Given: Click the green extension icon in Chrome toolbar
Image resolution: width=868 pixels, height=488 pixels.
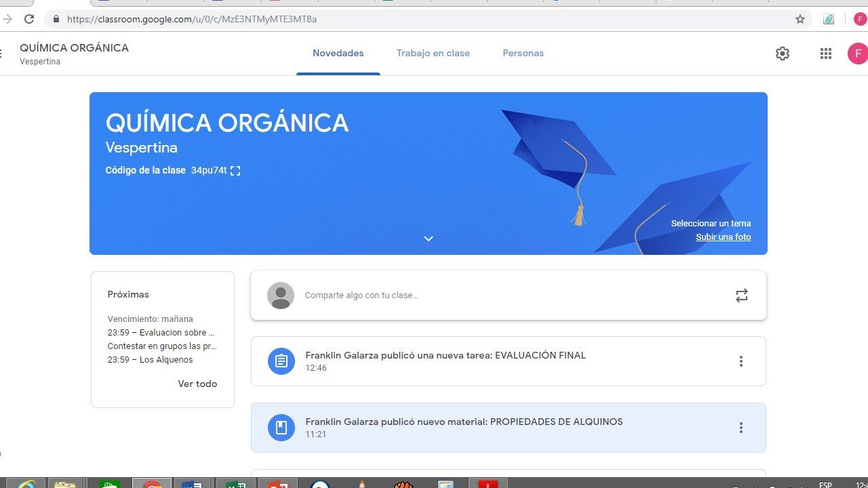Looking at the screenshot, I should pyautogui.click(x=829, y=19).
